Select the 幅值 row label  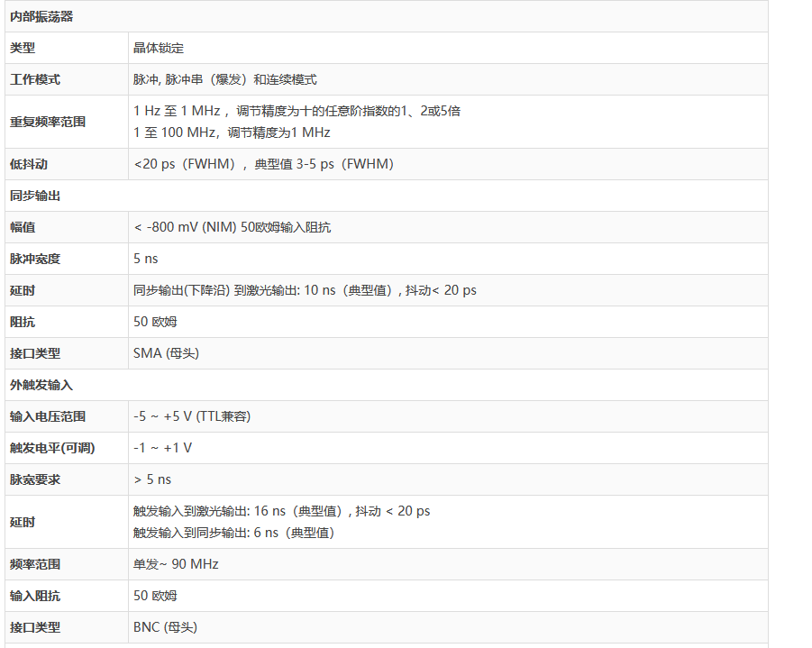[23, 227]
